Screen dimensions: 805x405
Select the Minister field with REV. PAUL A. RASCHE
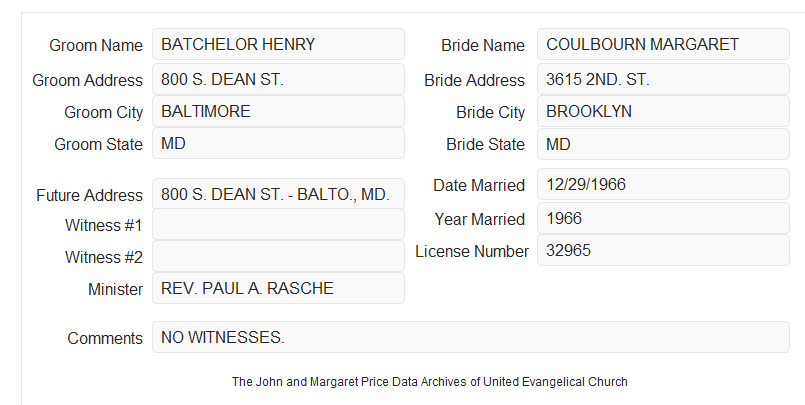tap(278, 288)
